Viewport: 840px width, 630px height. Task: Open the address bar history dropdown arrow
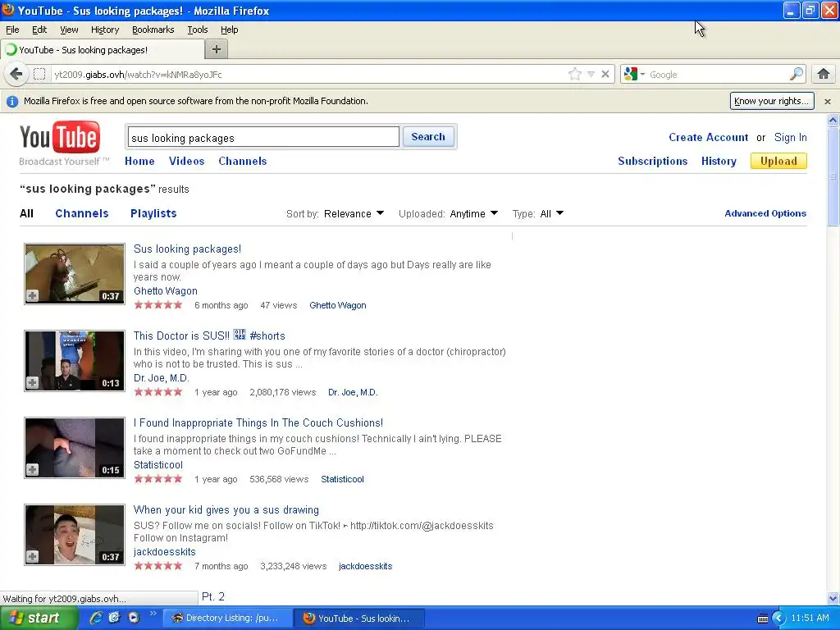(591, 74)
